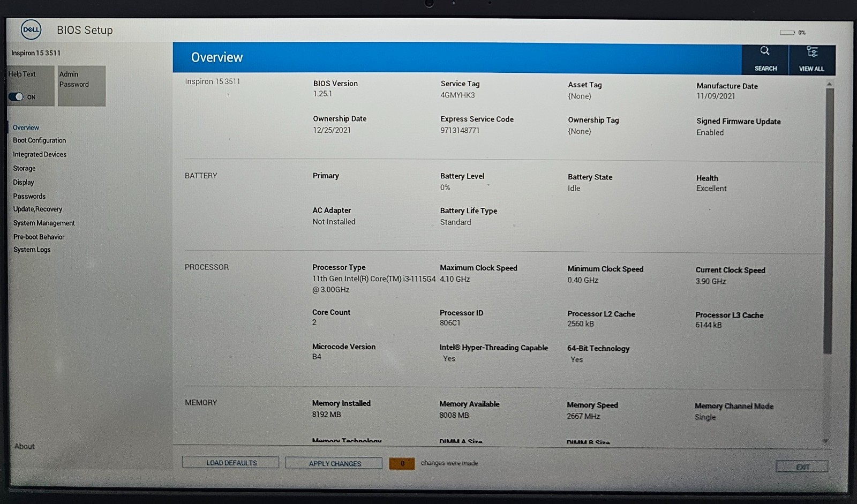Click Current Clock Speed 3.90 GHz
The height and width of the screenshot is (504, 857).
[711, 281]
